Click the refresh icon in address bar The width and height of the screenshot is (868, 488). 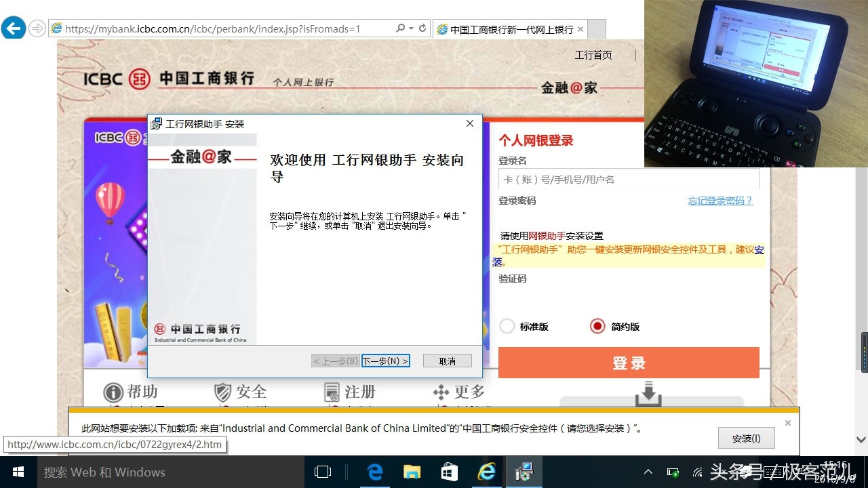click(422, 28)
